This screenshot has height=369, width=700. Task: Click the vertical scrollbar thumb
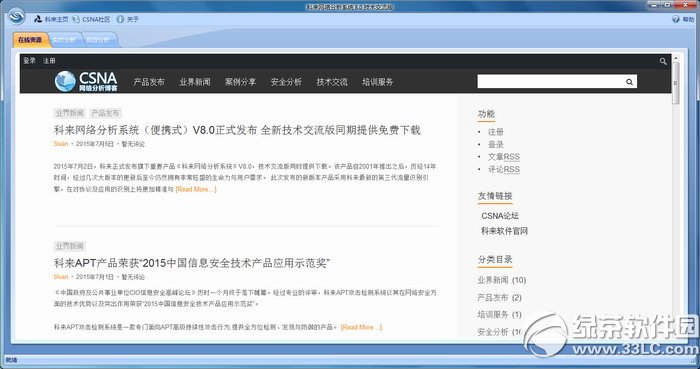(x=675, y=83)
